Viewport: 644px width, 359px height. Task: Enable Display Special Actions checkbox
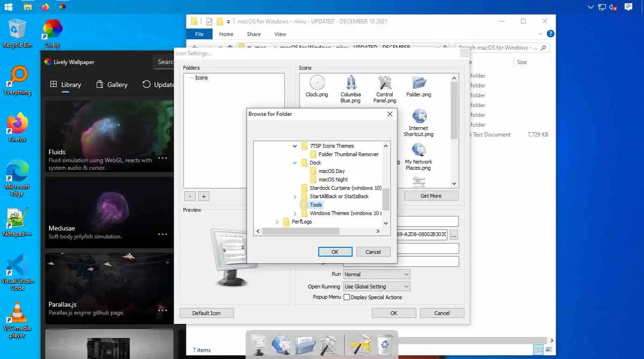(347, 297)
